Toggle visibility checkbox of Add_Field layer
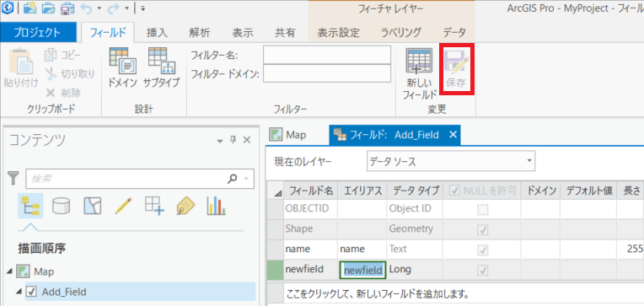644x306 pixels. coord(31,292)
